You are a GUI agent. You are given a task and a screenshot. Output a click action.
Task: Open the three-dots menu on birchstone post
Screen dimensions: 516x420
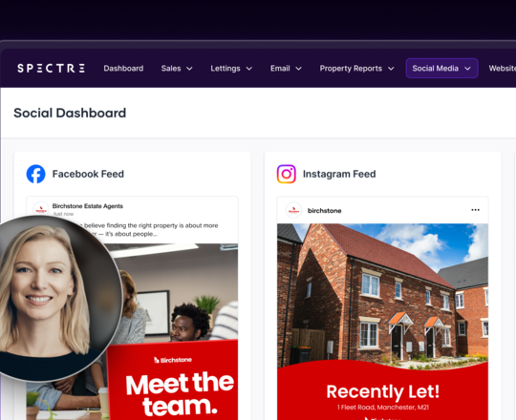475,210
